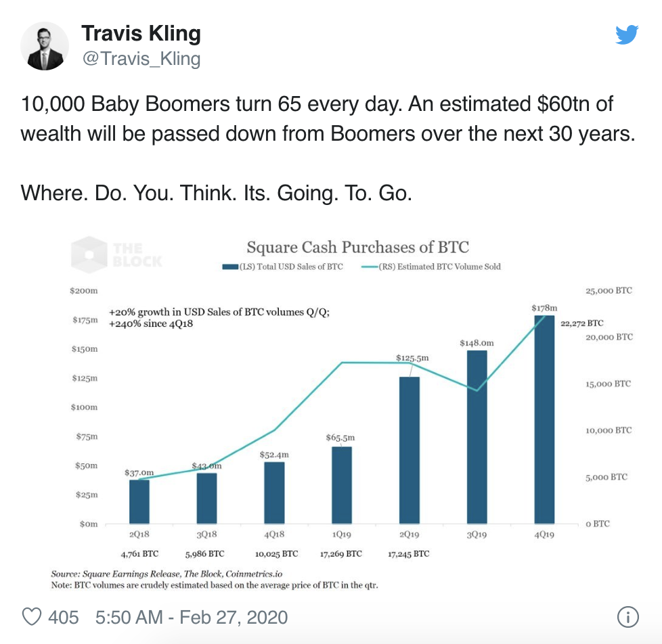The image size is (662, 644).
Task: Open the 5:50 AM - Feb 27, 2020 timestamp
Action: (192, 617)
